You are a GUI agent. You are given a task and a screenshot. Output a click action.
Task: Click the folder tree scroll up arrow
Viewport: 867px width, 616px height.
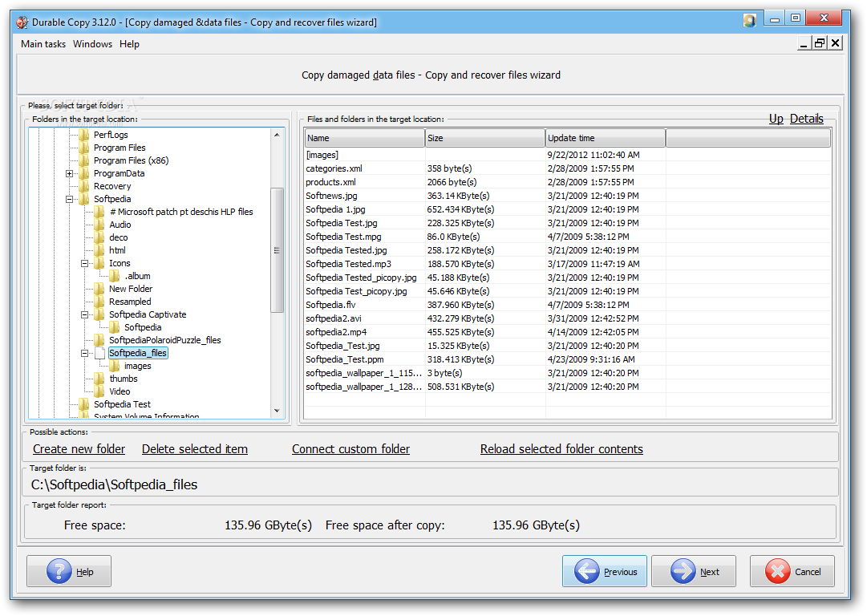[x=277, y=135]
